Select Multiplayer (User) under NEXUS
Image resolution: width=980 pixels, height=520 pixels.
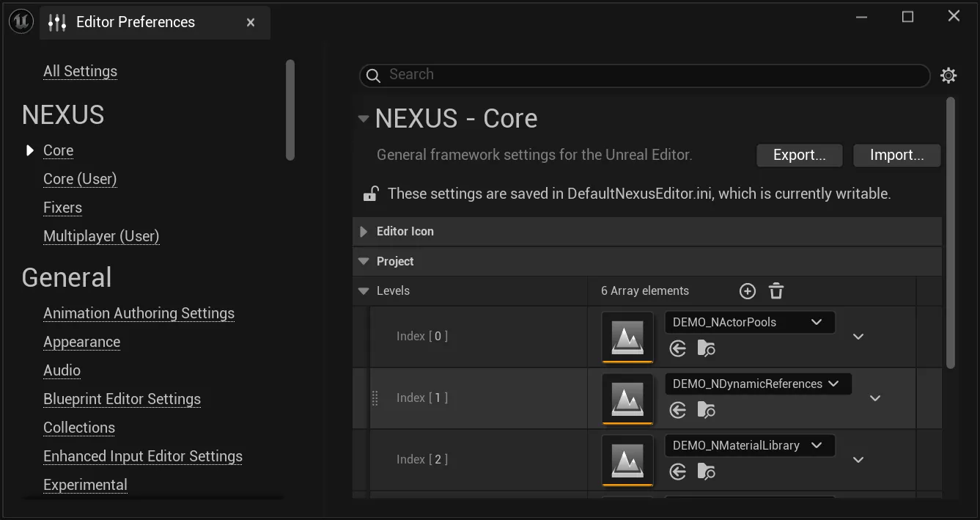(x=100, y=235)
